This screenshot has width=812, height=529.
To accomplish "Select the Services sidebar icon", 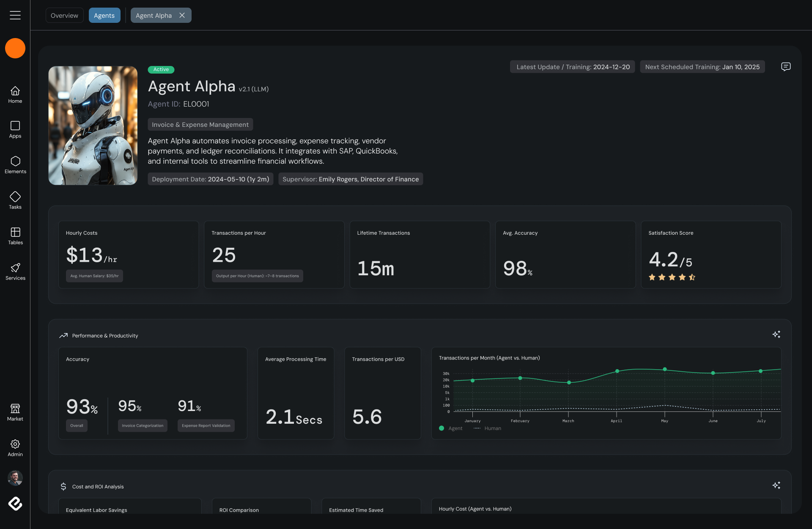I will (x=15, y=270).
